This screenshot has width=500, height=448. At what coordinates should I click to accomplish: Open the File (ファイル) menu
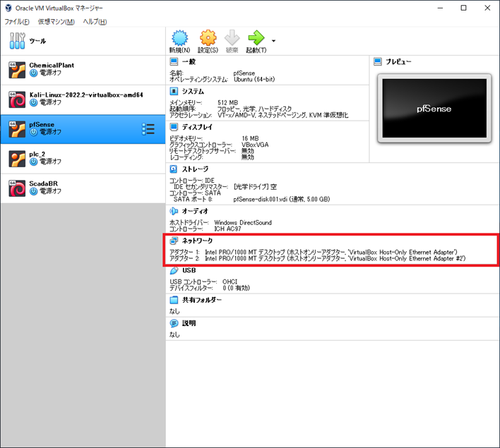coord(17,22)
